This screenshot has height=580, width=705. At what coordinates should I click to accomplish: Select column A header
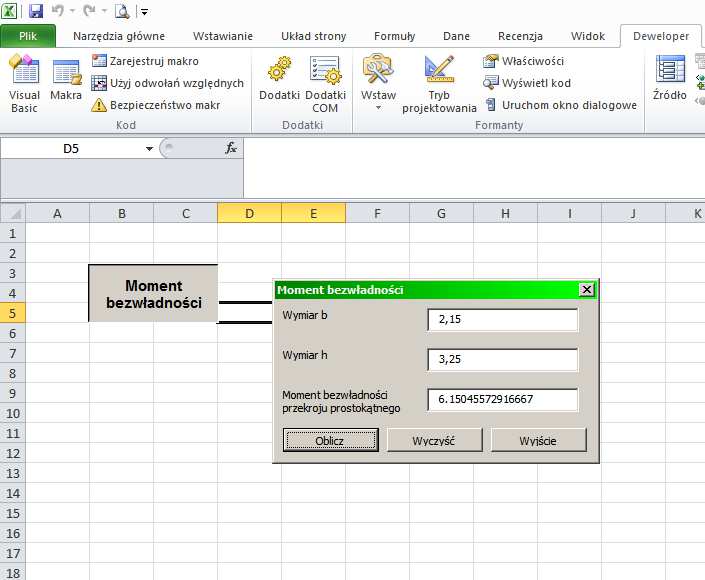coord(58,213)
